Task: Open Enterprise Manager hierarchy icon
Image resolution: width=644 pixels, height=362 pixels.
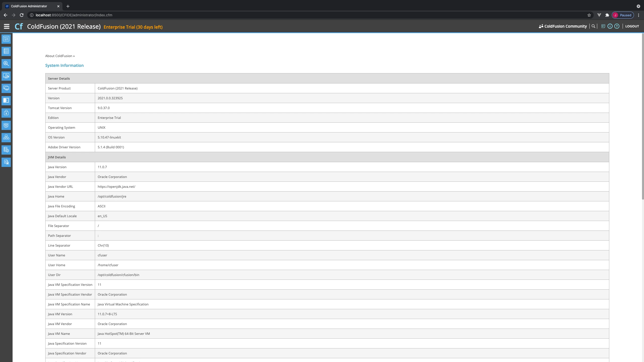Action: pos(6,138)
